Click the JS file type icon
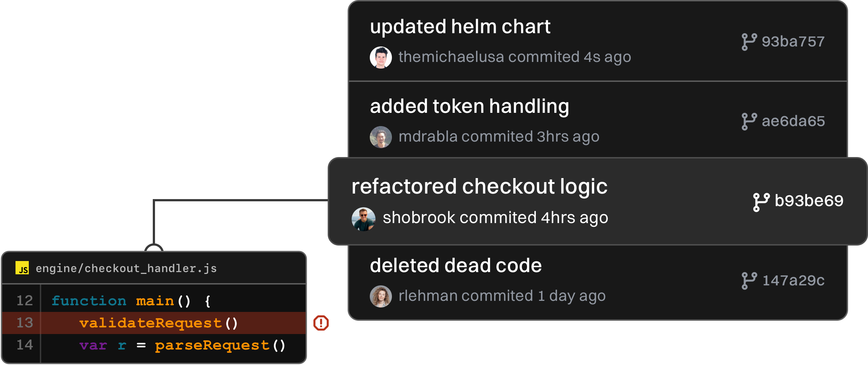 click(x=22, y=268)
